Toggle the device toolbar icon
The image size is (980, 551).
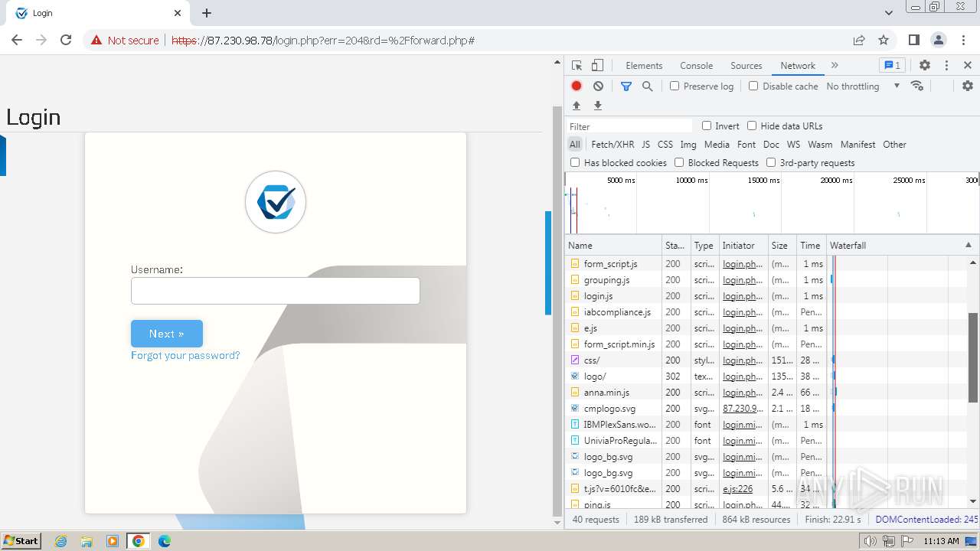pos(597,66)
